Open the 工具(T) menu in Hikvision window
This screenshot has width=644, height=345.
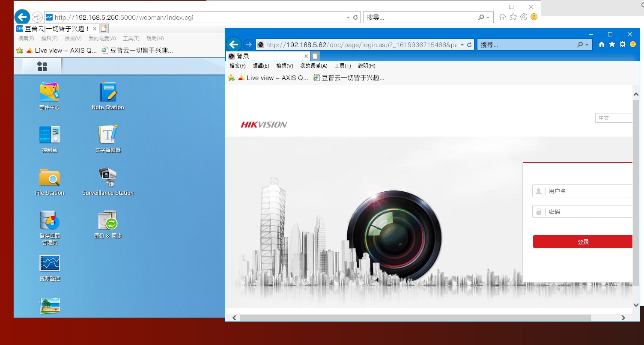coord(342,66)
